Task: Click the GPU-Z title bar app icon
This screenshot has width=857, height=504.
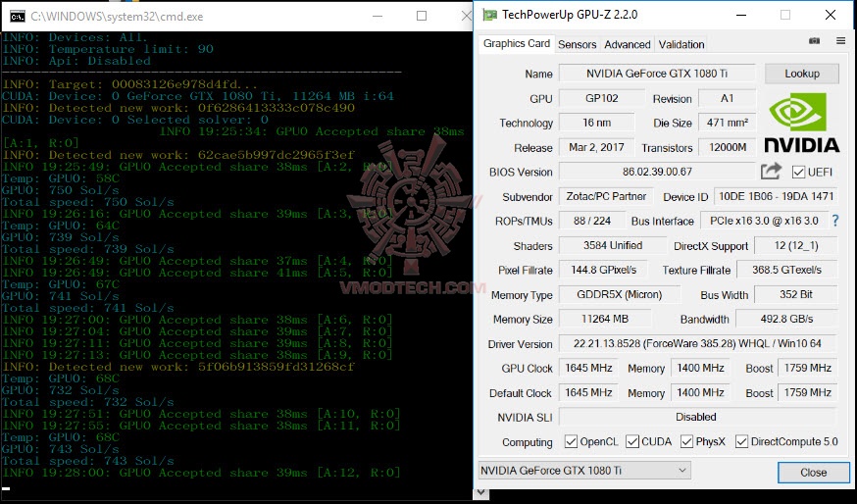Action: (x=489, y=15)
